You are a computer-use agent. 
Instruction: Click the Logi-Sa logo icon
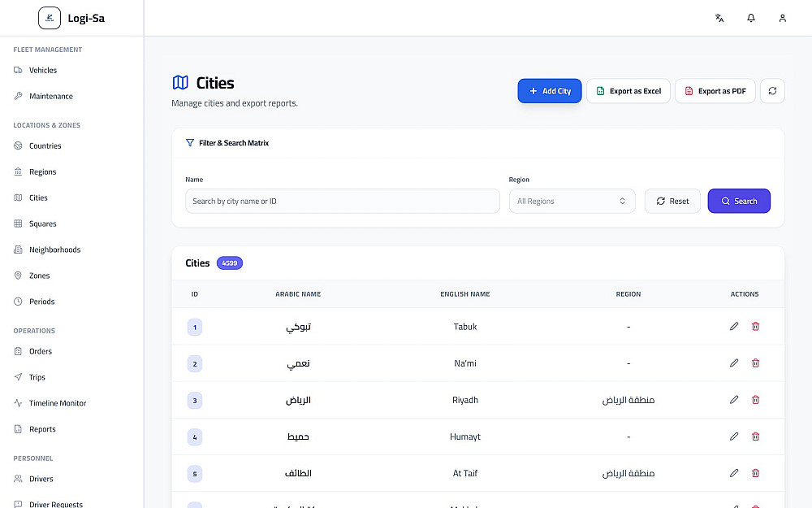(50, 18)
